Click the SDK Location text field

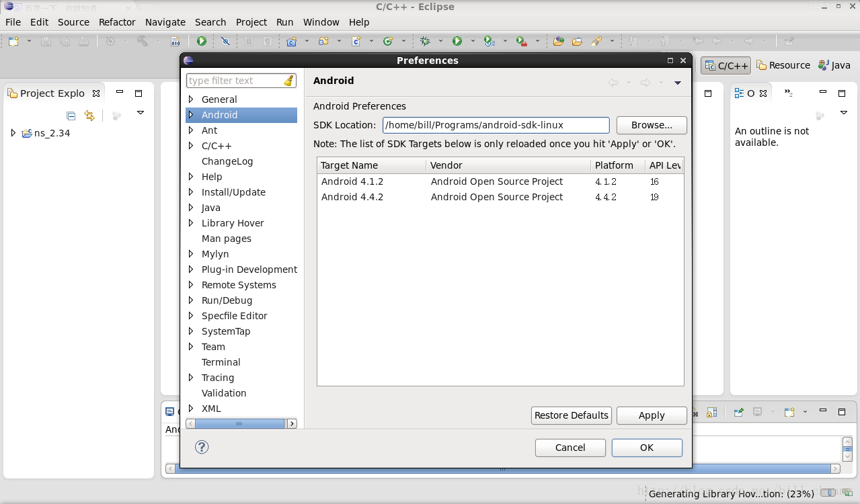coord(496,125)
